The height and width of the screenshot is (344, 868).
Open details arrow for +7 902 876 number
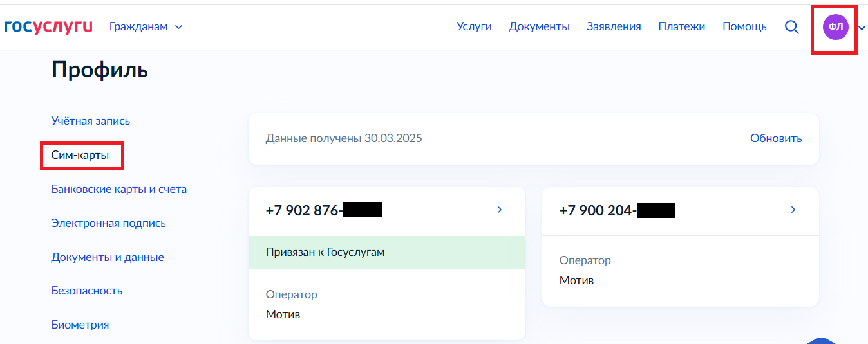coord(500,210)
